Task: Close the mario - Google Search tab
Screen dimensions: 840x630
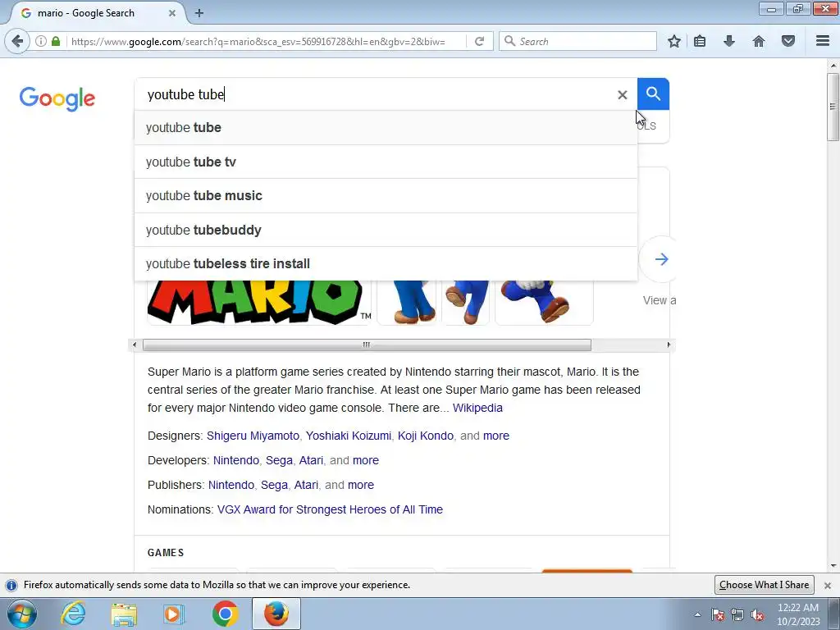Action: point(172,13)
